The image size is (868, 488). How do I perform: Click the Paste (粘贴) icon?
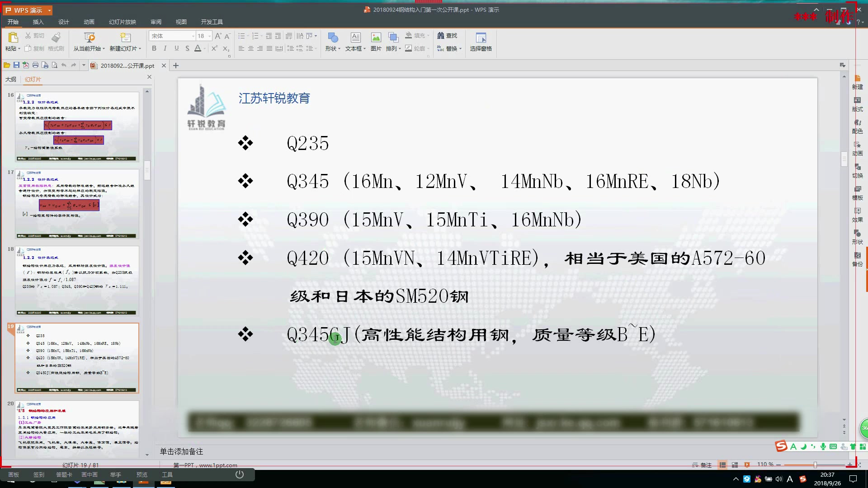coord(13,38)
